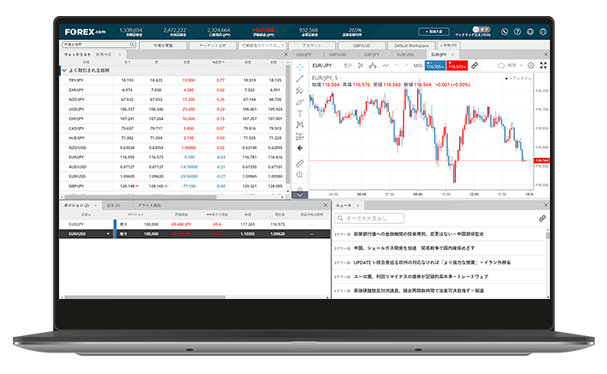Open the 5-minute chart interval dropdown
607x374 pixels.
pos(348,66)
